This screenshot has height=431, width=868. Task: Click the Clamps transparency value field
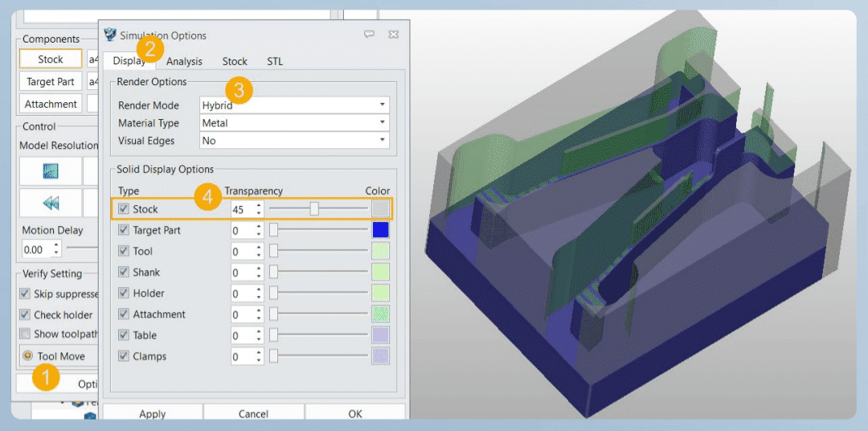[x=247, y=357]
